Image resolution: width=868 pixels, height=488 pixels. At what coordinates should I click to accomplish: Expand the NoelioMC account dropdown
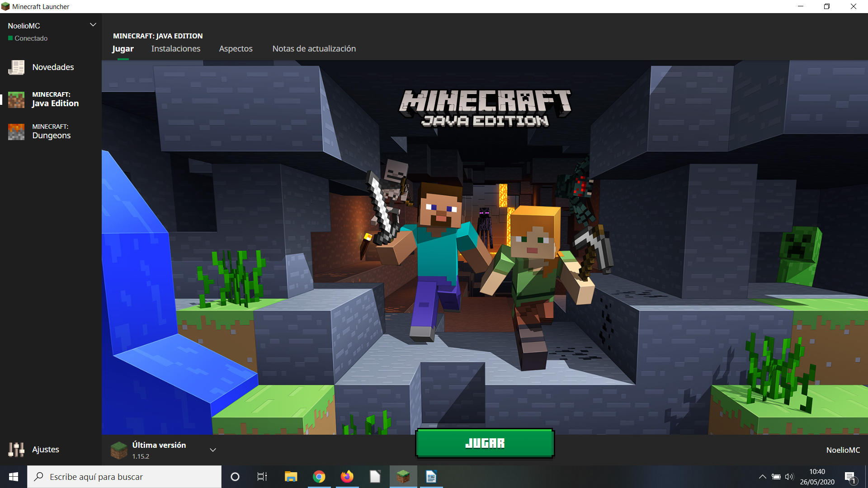tap(93, 25)
